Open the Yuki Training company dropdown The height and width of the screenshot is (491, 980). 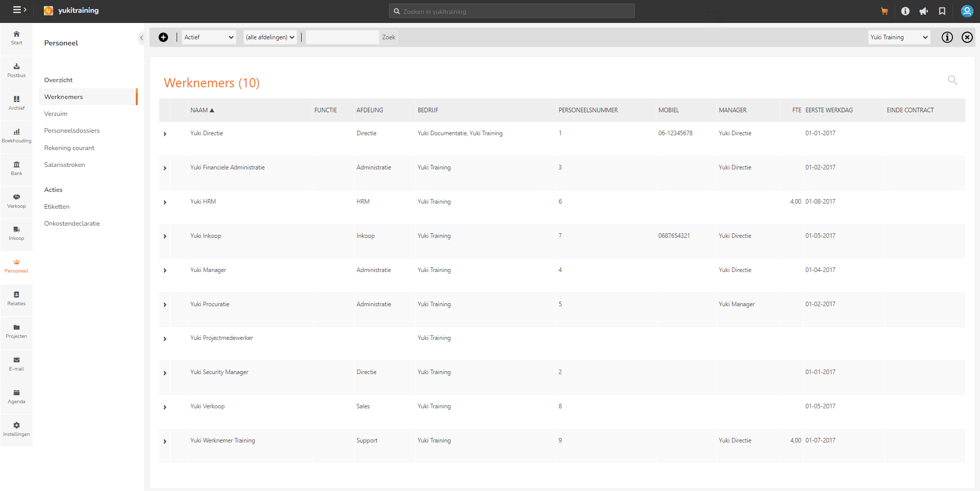pyautogui.click(x=899, y=37)
